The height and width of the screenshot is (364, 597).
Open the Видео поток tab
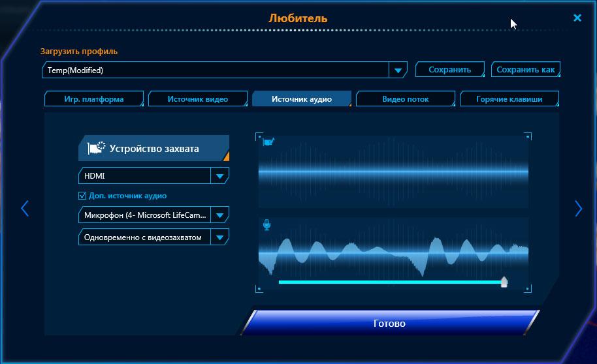tap(406, 99)
